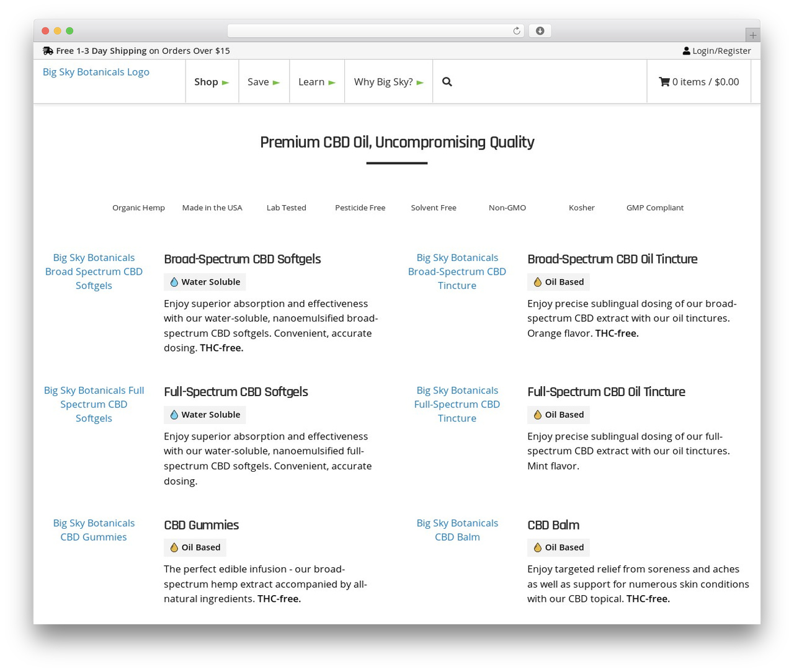This screenshot has width=794, height=672.
Task: Click oil drop icon under CBD Gummies
Action: pyautogui.click(x=174, y=547)
